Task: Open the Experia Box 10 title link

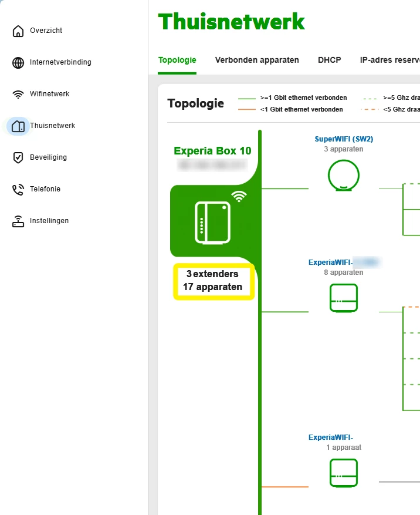Action: point(212,151)
